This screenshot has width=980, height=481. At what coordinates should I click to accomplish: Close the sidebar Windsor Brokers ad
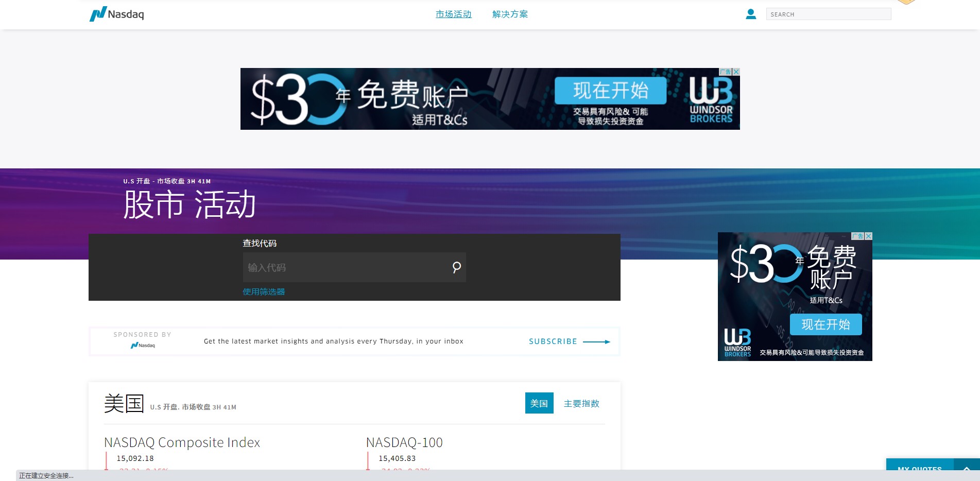(x=869, y=236)
